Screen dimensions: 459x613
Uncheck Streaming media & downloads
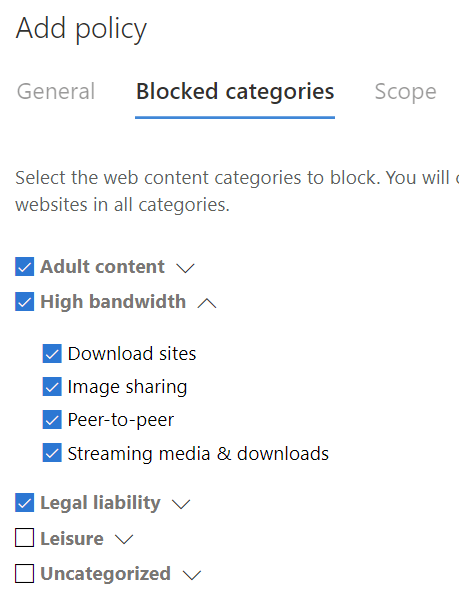tap(52, 453)
